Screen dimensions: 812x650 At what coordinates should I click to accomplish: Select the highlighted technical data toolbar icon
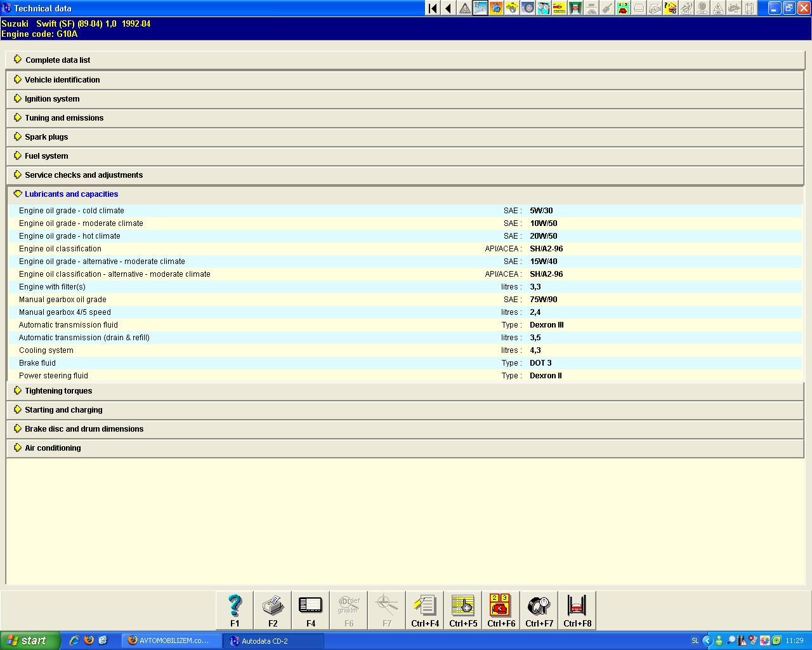pyautogui.click(x=480, y=8)
